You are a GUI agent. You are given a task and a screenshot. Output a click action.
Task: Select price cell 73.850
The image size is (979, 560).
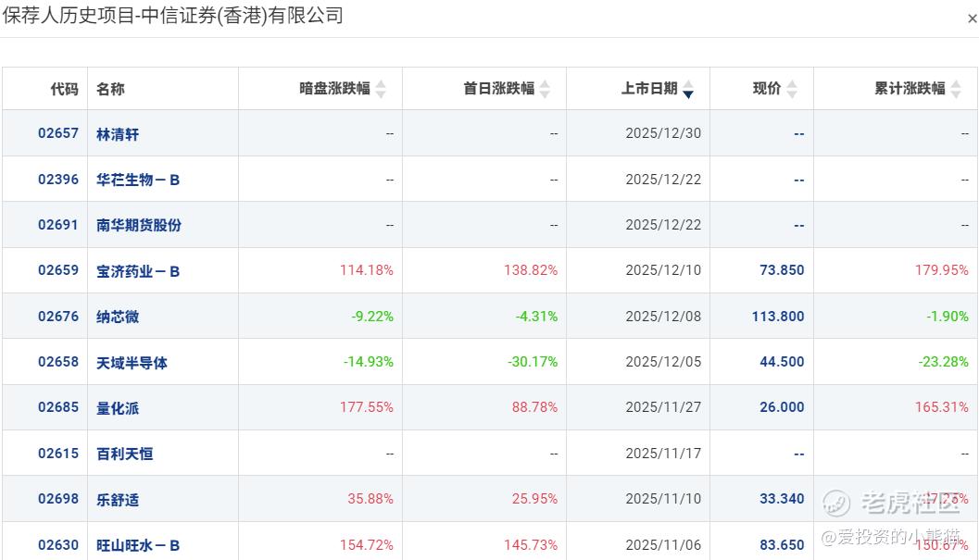[782, 269]
